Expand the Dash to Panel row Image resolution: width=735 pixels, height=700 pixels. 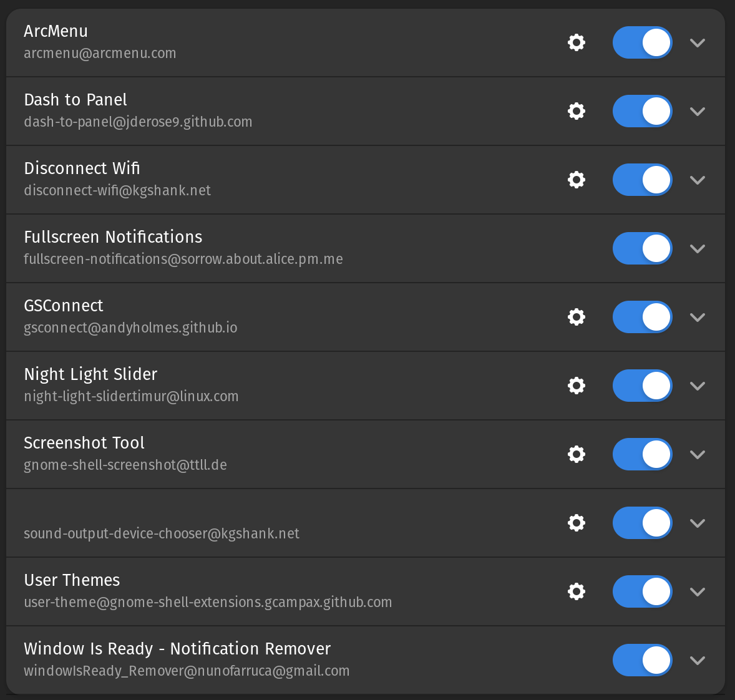pos(698,111)
